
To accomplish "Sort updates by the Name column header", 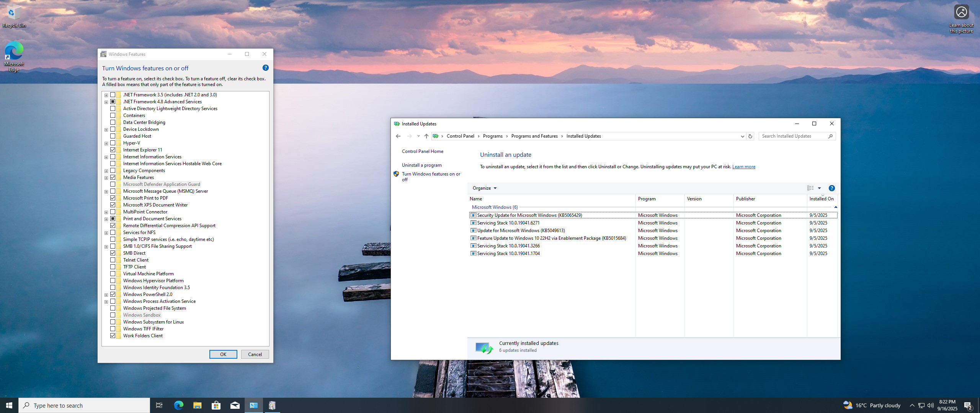I will pyautogui.click(x=551, y=199).
